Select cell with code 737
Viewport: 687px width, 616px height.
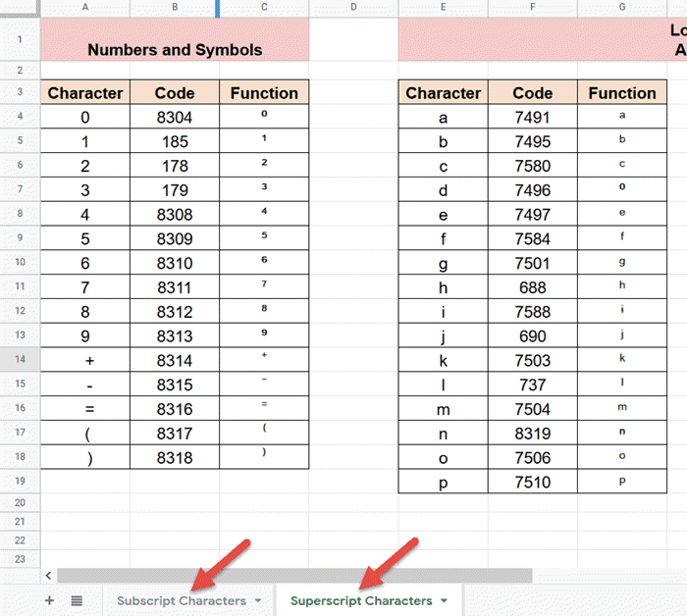(532, 384)
